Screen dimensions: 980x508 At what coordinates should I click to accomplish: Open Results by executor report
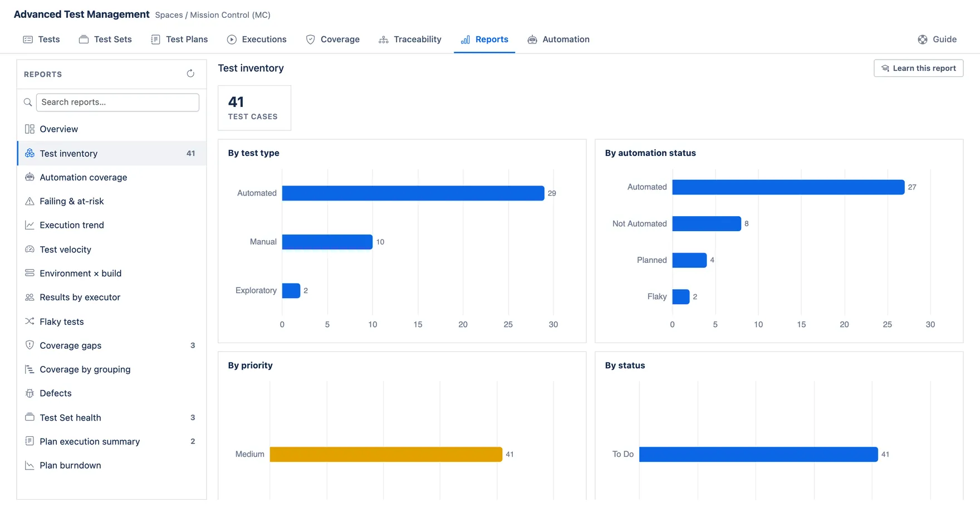[112, 297]
